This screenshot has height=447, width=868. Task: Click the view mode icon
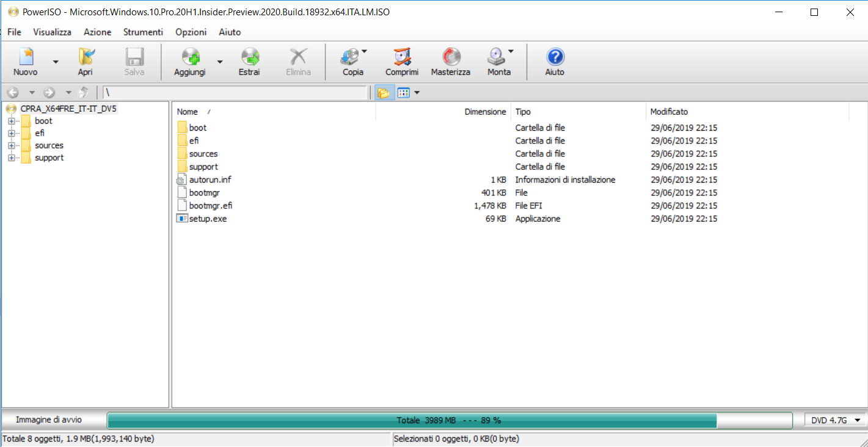[x=403, y=93]
